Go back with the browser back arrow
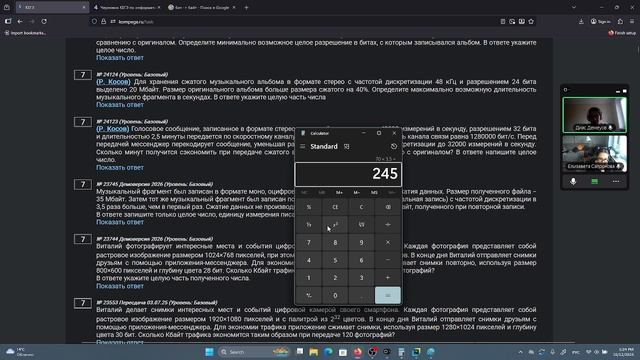The image size is (640, 360). coord(20,21)
